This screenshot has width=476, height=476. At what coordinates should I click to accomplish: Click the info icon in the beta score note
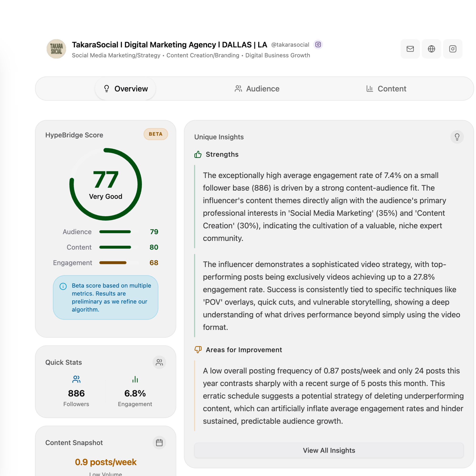[63, 286]
